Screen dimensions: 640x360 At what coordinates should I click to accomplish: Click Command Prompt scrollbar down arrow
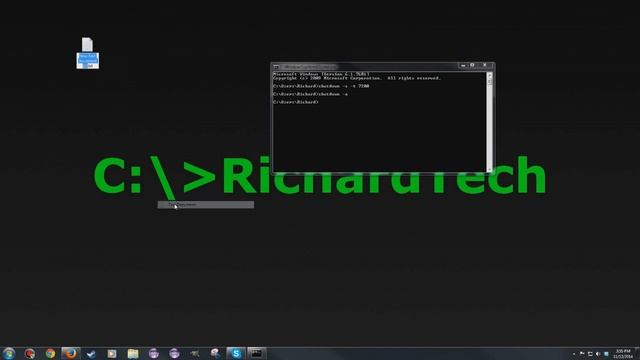pyautogui.click(x=489, y=169)
